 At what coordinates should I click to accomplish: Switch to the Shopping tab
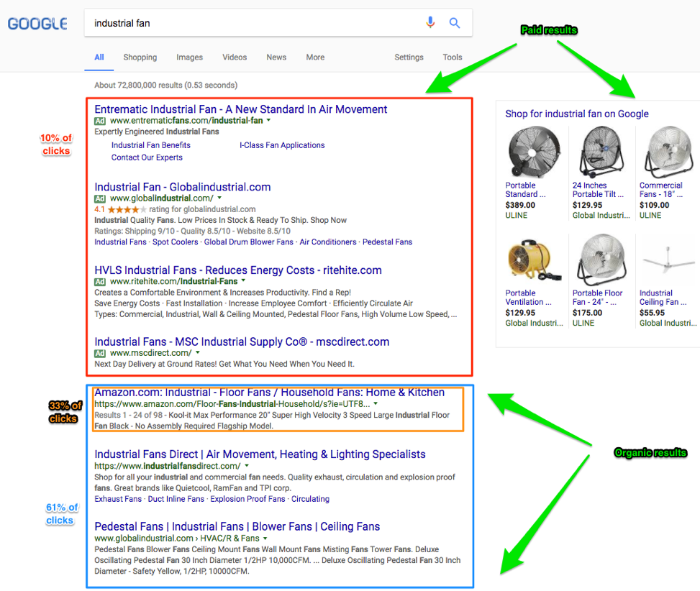coord(140,57)
